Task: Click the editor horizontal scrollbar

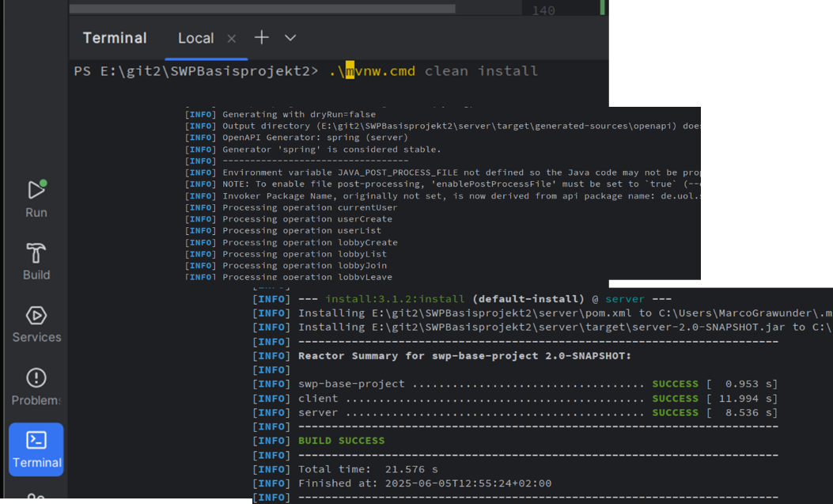Action: tap(261, 9)
